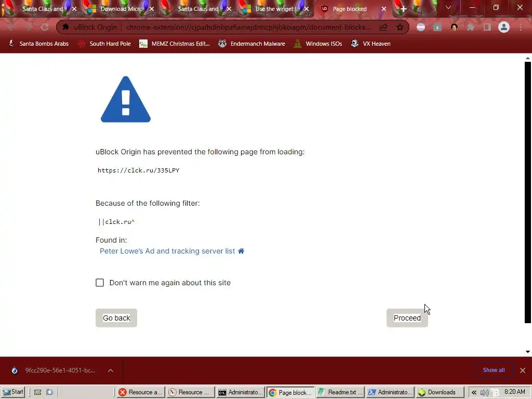532x399 pixels.
Task: Close the Page blocked tab
Action: [384, 9]
